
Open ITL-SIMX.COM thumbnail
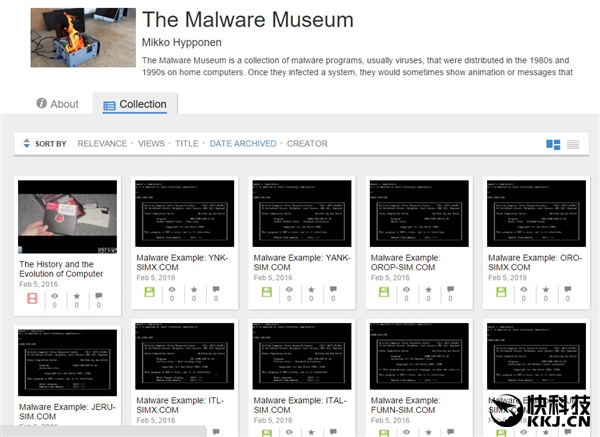coord(184,356)
